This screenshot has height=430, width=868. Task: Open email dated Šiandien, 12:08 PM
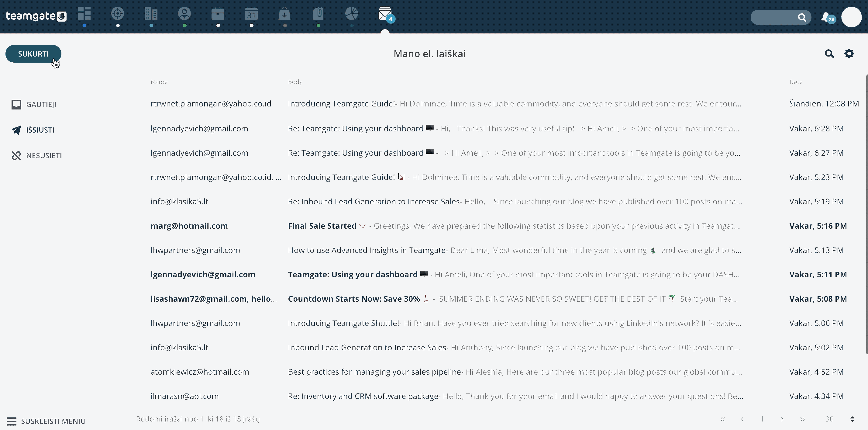pos(499,103)
